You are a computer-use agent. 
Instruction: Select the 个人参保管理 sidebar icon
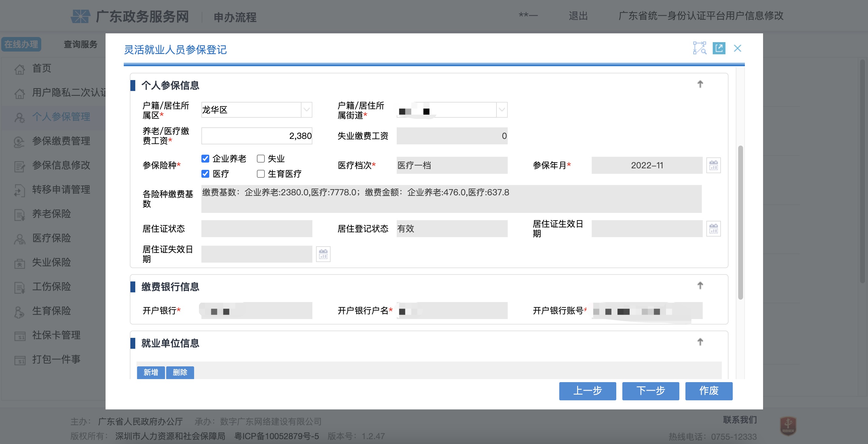(19, 117)
